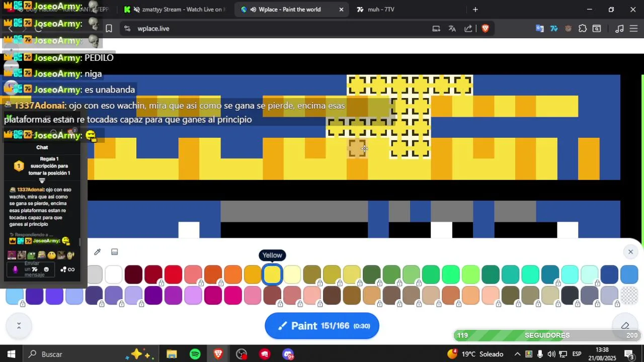Image resolution: width=644 pixels, height=362 pixels.
Task: Show hidden system tray icons chevron
Action: (517, 354)
